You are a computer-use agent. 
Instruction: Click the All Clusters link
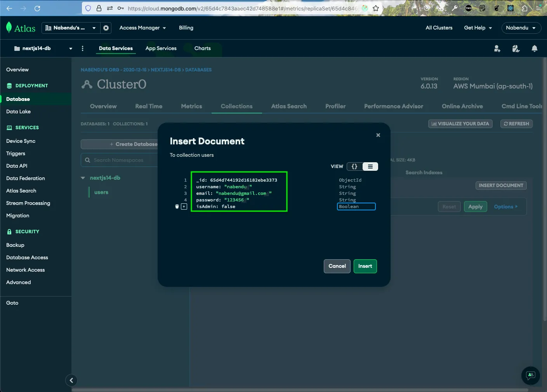pos(439,28)
